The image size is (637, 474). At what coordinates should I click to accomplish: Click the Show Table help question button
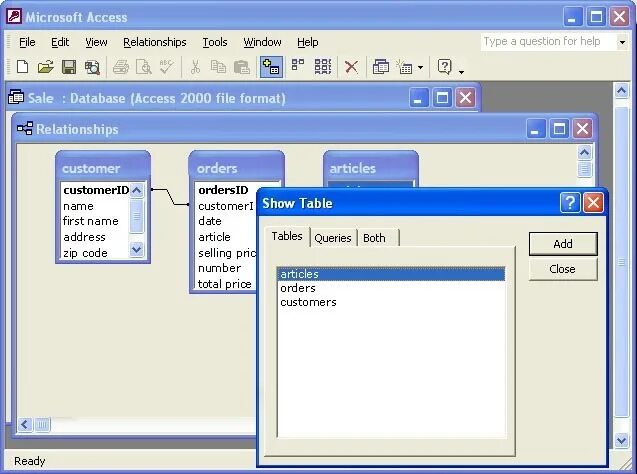click(570, 202)
